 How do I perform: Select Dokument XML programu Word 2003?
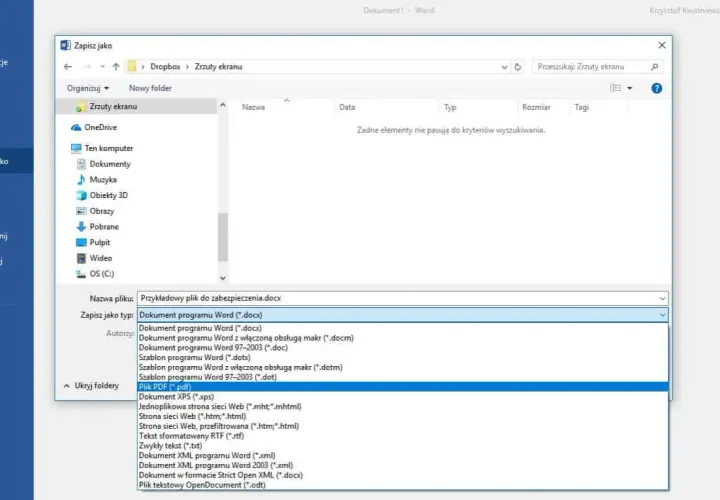tap(403, 465)
